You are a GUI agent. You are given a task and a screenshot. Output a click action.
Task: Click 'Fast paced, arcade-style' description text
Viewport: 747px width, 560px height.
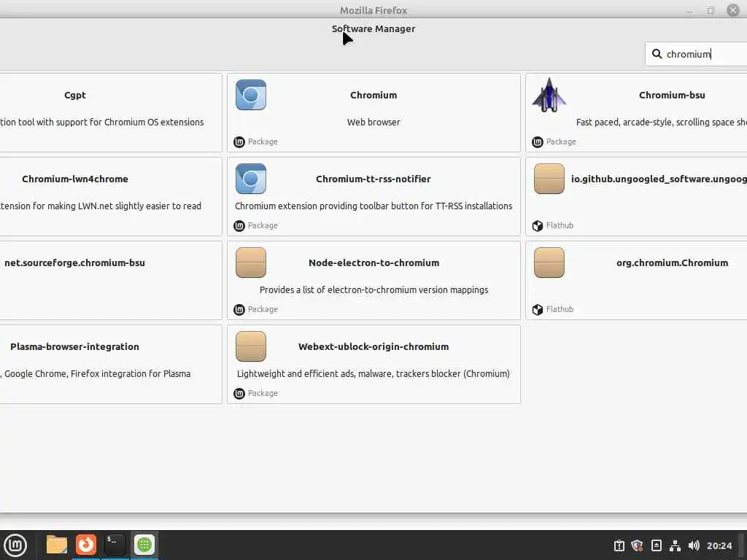coord(661,122)
